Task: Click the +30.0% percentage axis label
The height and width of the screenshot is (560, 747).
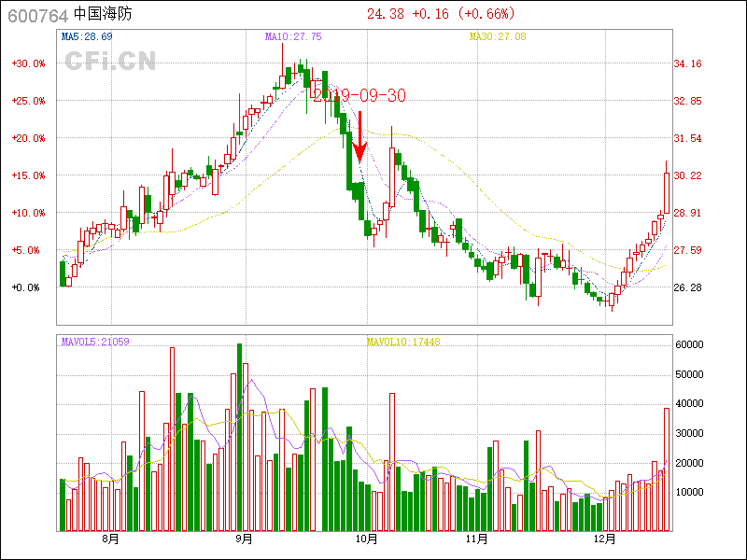Action: (28, 63)
